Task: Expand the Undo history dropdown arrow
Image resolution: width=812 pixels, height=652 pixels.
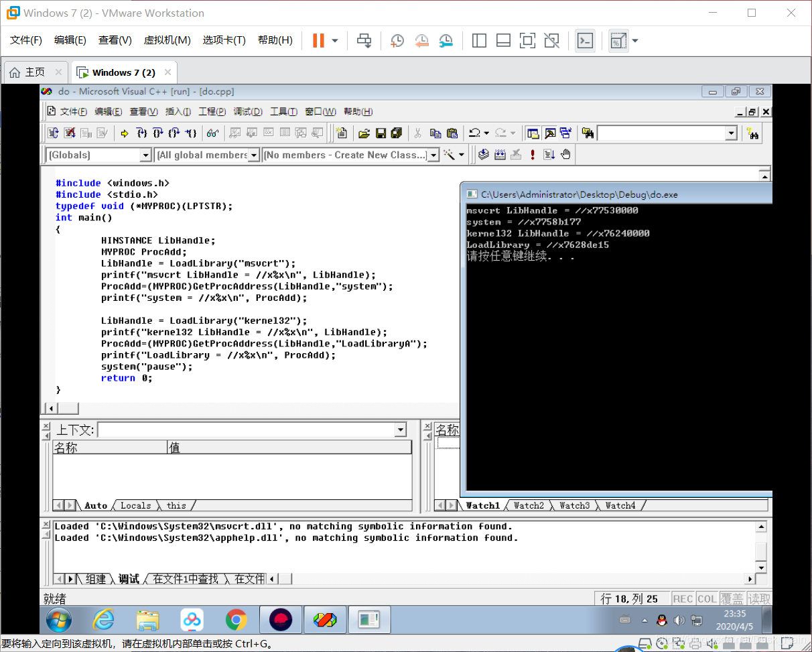Action: click(486, 133)
